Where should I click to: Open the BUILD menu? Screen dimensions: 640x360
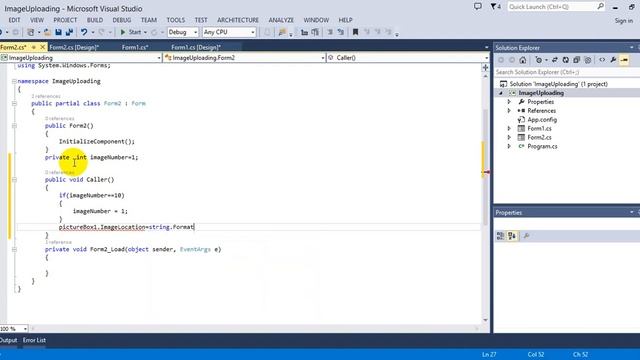tap(95, 20)
